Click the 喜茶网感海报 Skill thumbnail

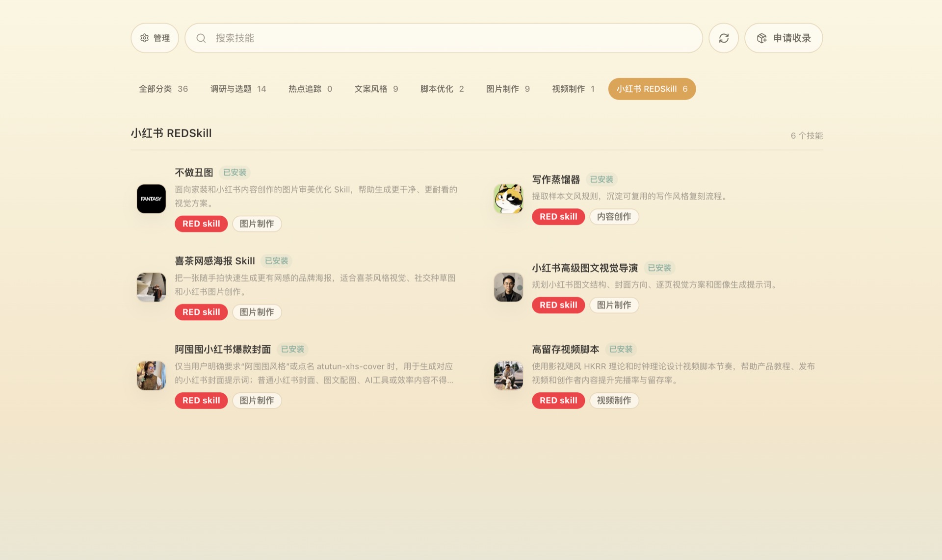151,287
